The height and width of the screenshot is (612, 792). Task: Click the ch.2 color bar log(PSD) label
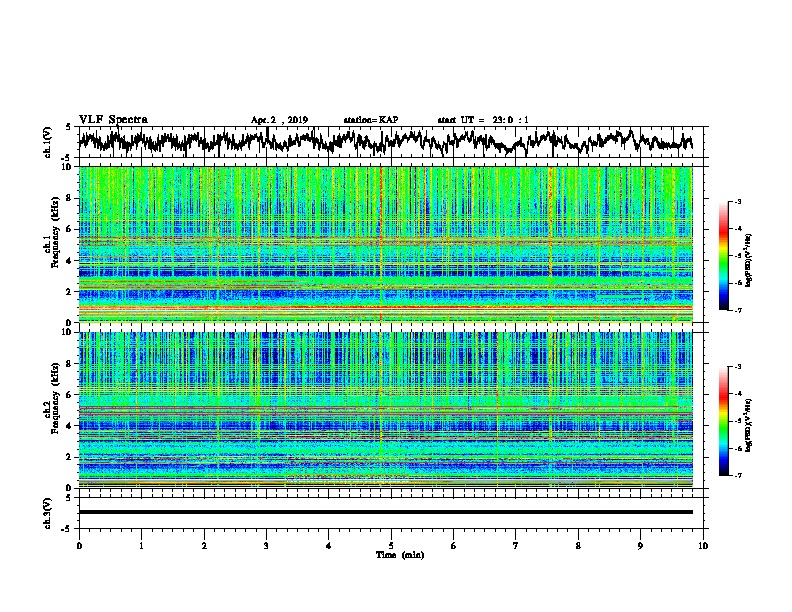click(x=749, y=425)
